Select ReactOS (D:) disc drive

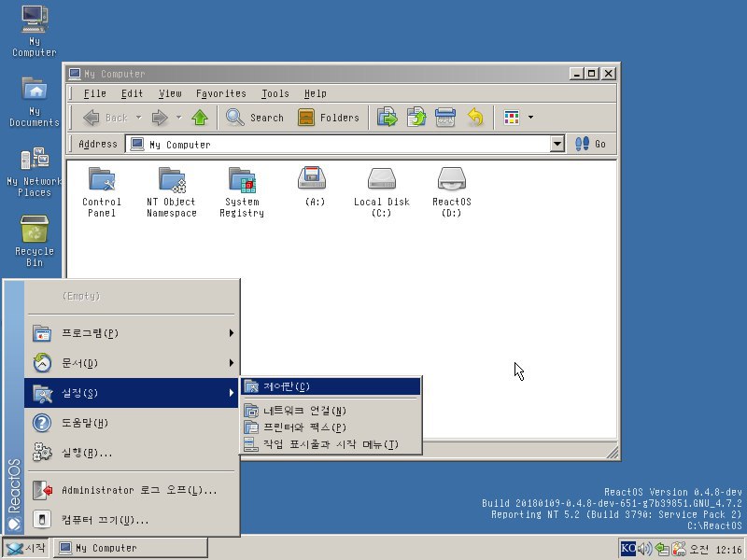point(452,191)
